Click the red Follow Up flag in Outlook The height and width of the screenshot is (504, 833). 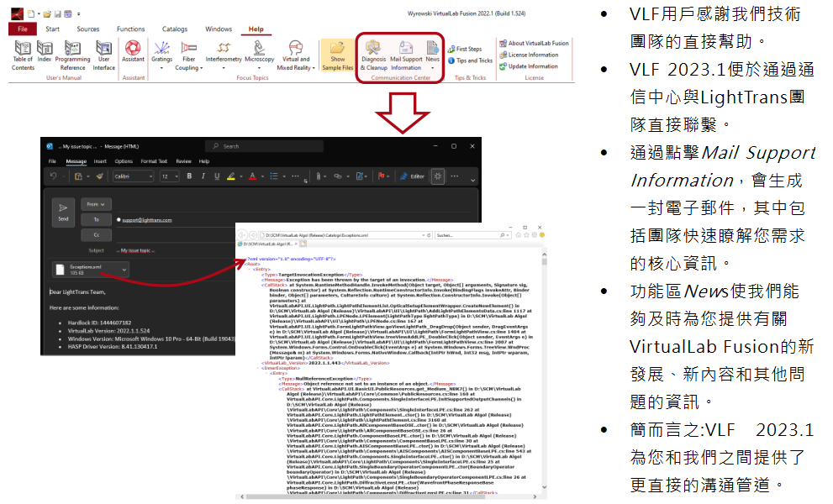(x=381, y=176)
